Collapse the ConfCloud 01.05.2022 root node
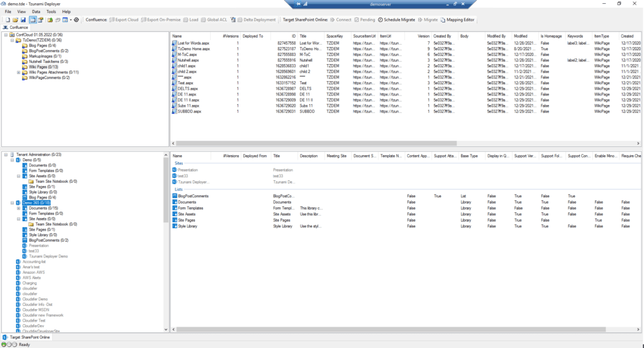 pyautogui.click(x=6, y=35)
